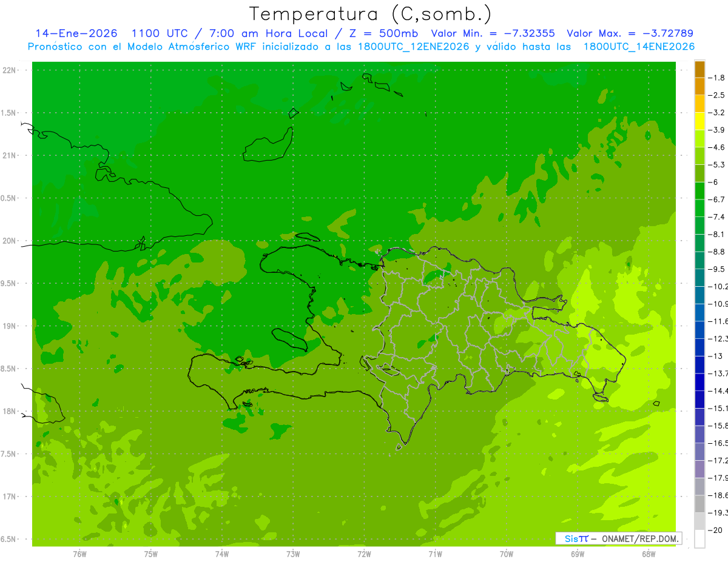Click the '19N' latitude label
728x562 pixels.
9,326
